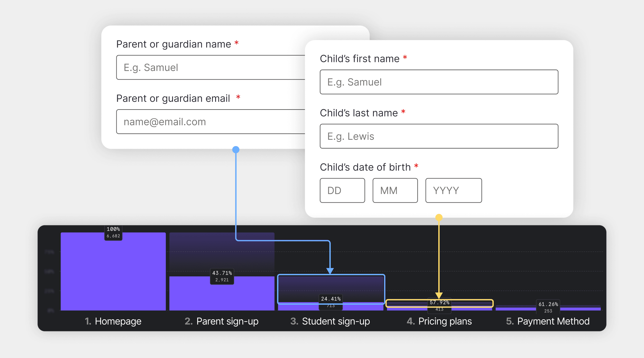Image resolution: width=644 pixels, height=358 pixels.
Task: Click the '4. Pricing plans' step label
Action: pos(439,321)
